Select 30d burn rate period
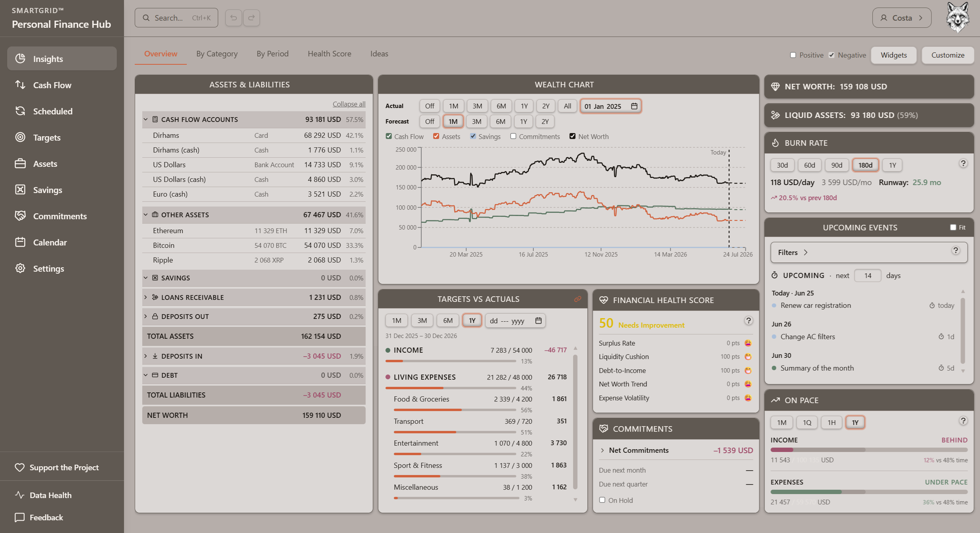 [x=782, y=165]
